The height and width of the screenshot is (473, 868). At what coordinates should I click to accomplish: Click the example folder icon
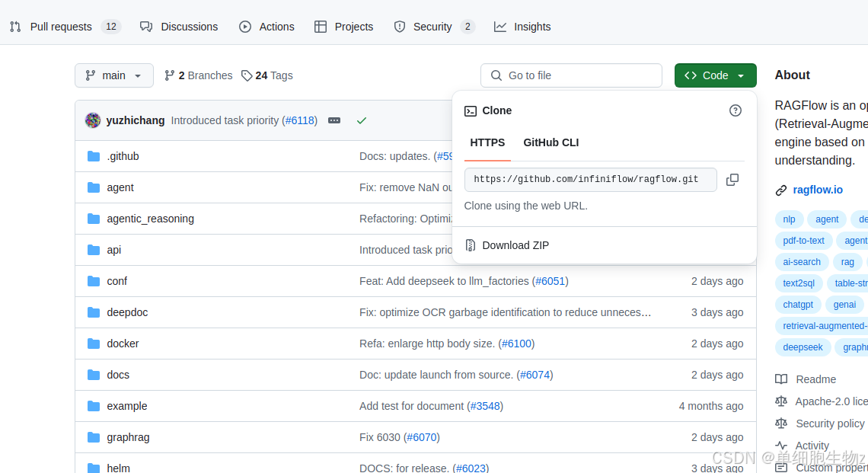click(x=94, y=406)
